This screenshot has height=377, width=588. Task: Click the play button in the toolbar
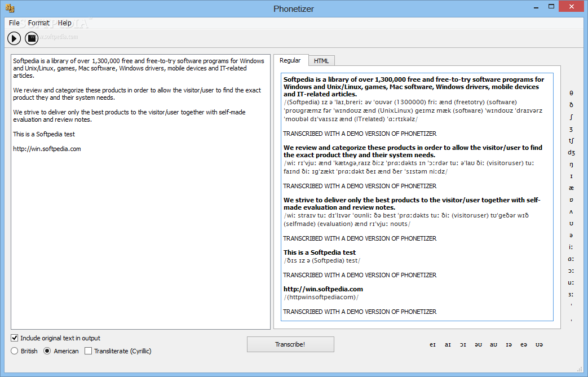pyautogui.click(x=14, y=38)
